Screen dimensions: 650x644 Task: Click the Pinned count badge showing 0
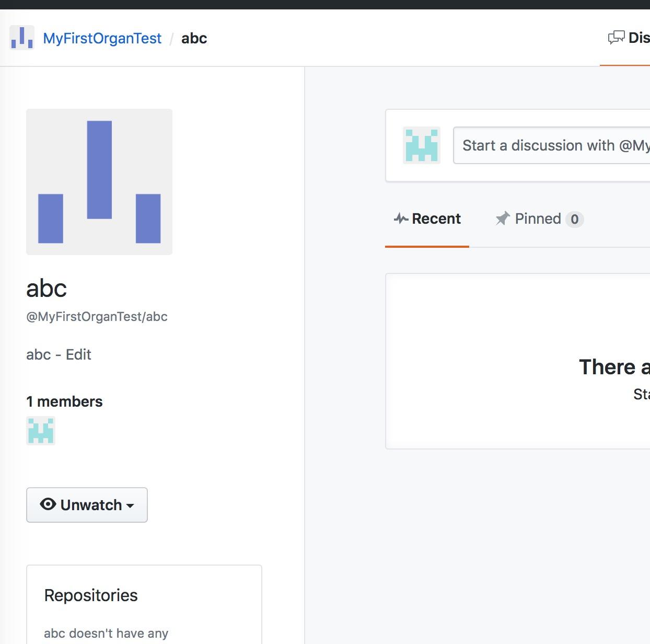click(575, 220)
